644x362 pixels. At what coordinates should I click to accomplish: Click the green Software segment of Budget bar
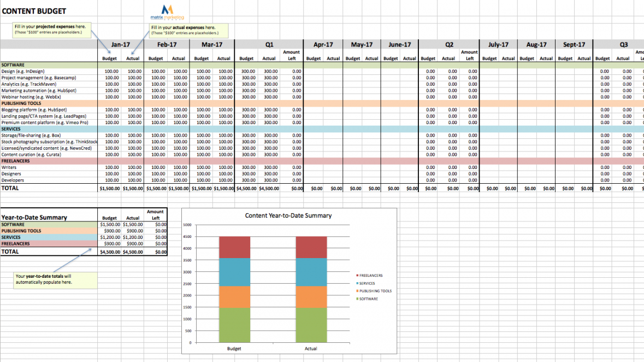click(x=234, y=325)
